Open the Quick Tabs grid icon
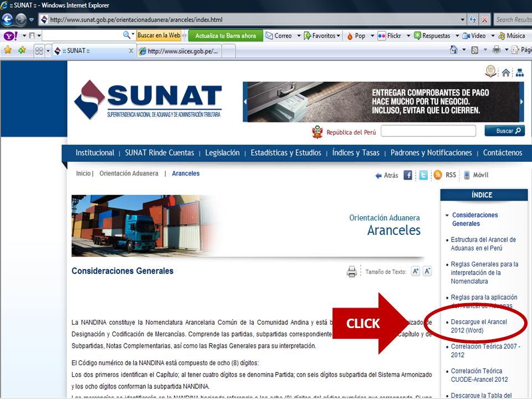 tap(39, 51)
